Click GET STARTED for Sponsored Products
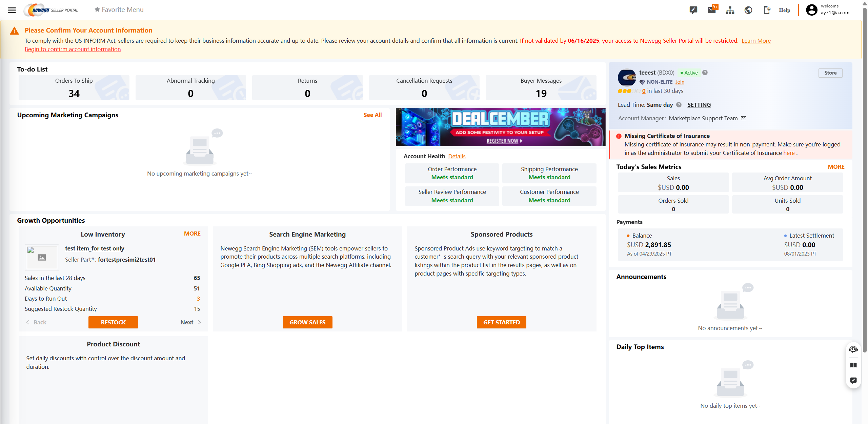Viewport: 868px width, 424px height. (x=501, y=322)
